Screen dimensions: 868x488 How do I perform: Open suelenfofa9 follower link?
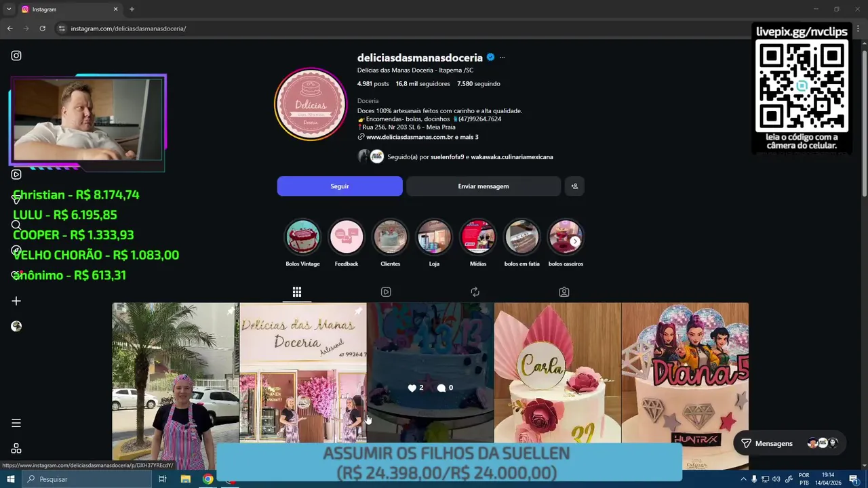coord(447,157)
